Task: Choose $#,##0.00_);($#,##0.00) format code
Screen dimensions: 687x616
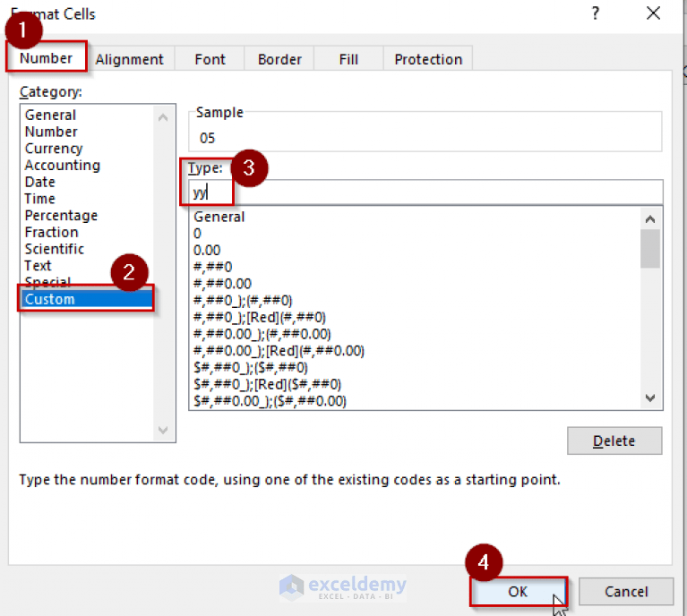Action: [x=270, y=401]
